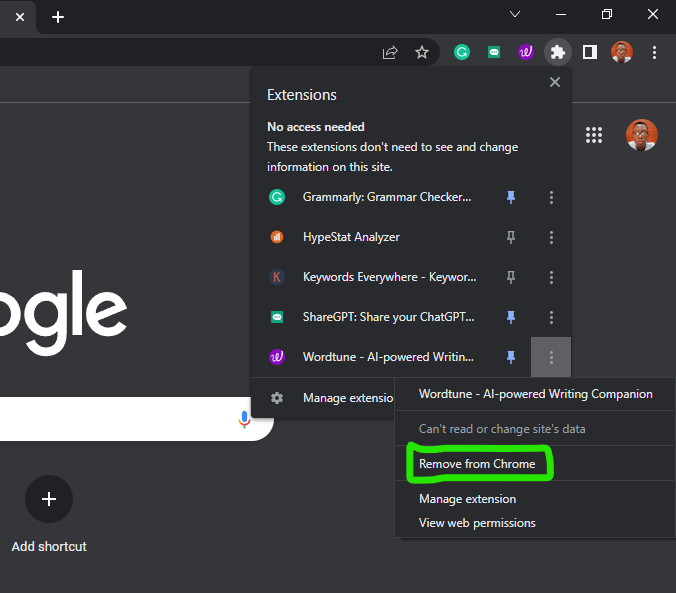The width and height of the screenshot is (676, 593).
Task: Bookmark this page with the star icon
Action: [422, 52]
